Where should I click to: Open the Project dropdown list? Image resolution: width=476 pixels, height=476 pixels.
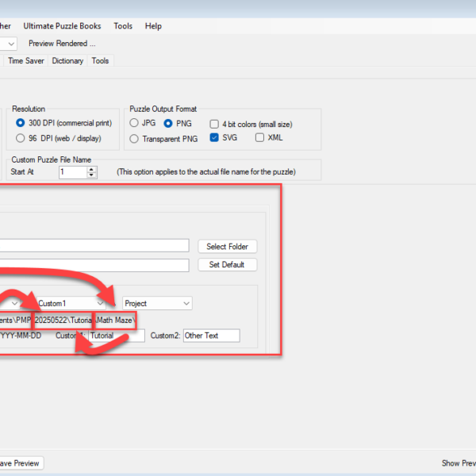(186, 303)
